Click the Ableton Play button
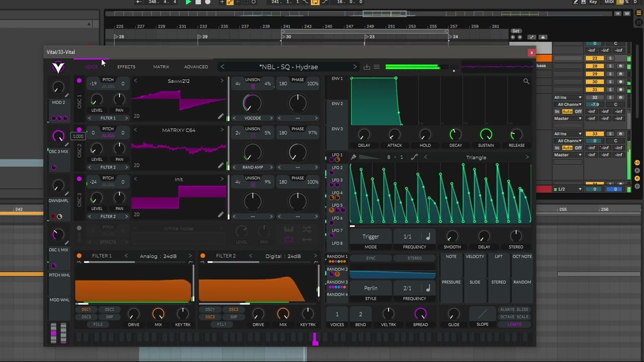 tap(188, 2)
